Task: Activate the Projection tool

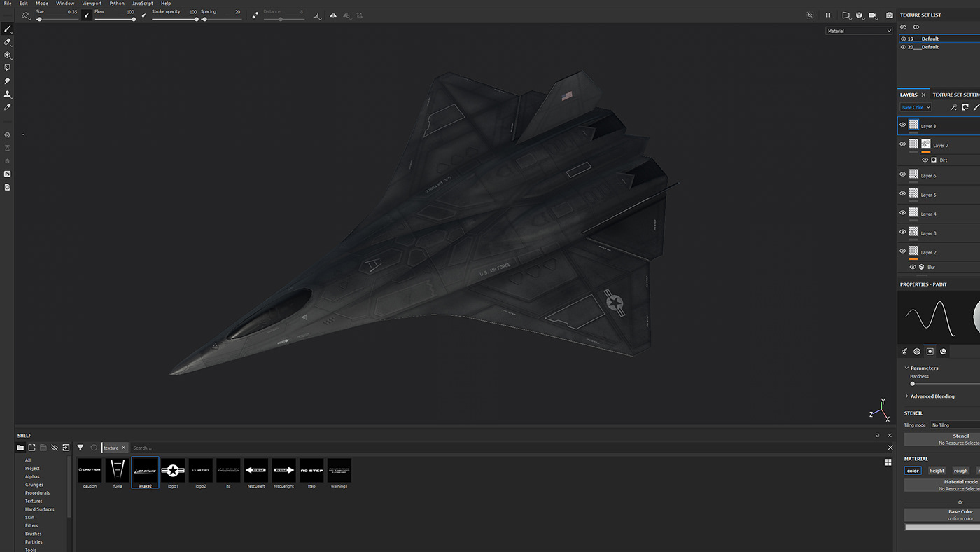Action: [8, 54]
